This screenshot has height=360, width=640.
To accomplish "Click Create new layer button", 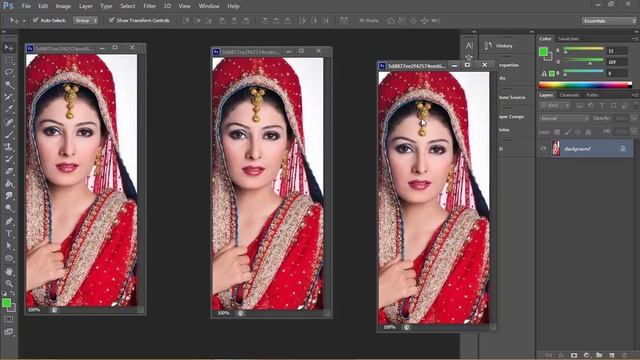I will 612,356.
